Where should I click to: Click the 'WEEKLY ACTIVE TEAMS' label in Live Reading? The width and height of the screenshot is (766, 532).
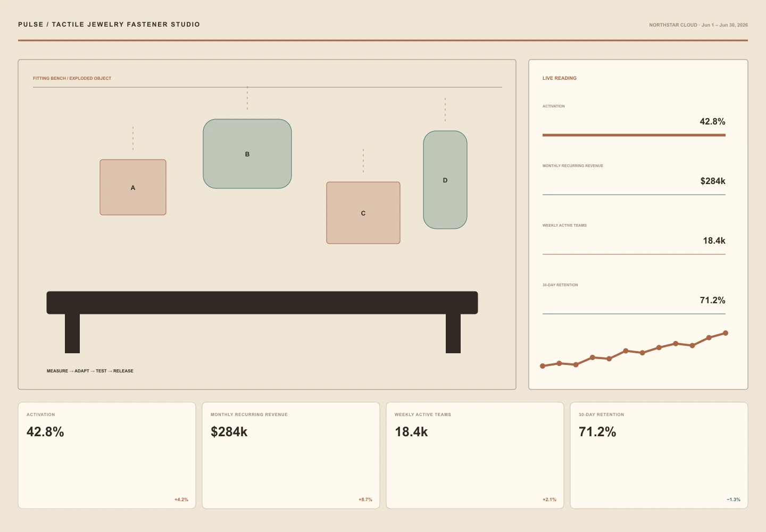pos(564,226)
